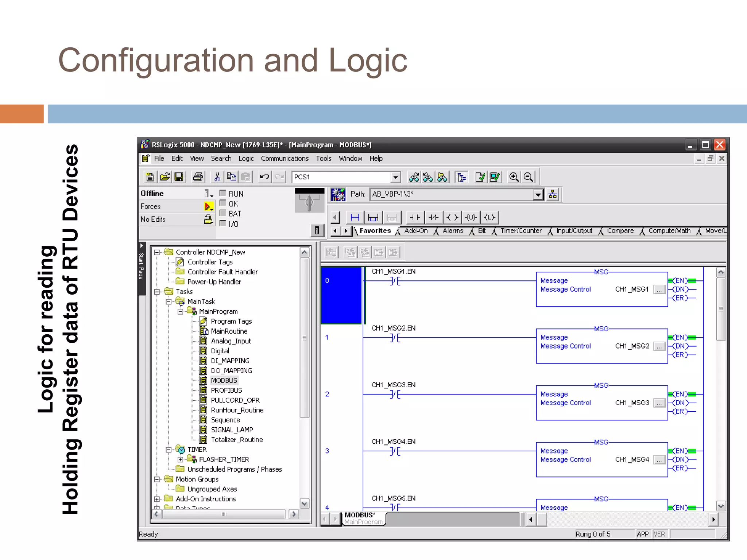Click the CH1_MSG2.EN contact on rung 1
Screen dimensions: 747x560
[395, 338]
